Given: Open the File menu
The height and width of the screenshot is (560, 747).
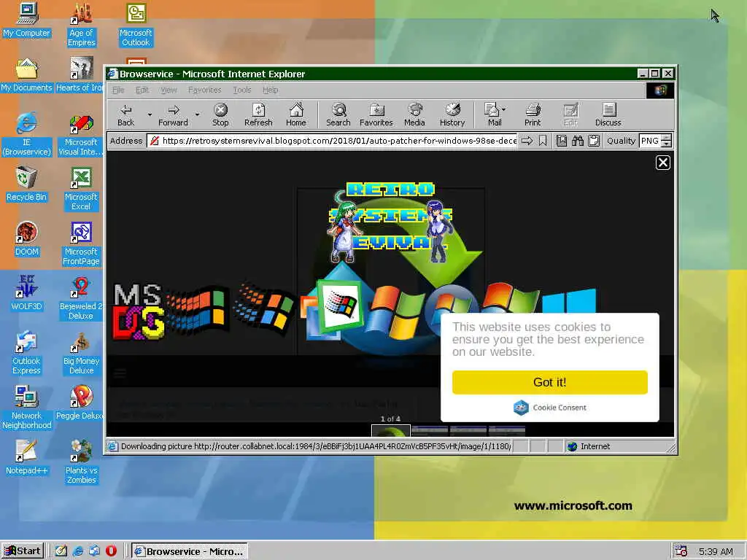Looking at the screenshot, I should [118, 90].
